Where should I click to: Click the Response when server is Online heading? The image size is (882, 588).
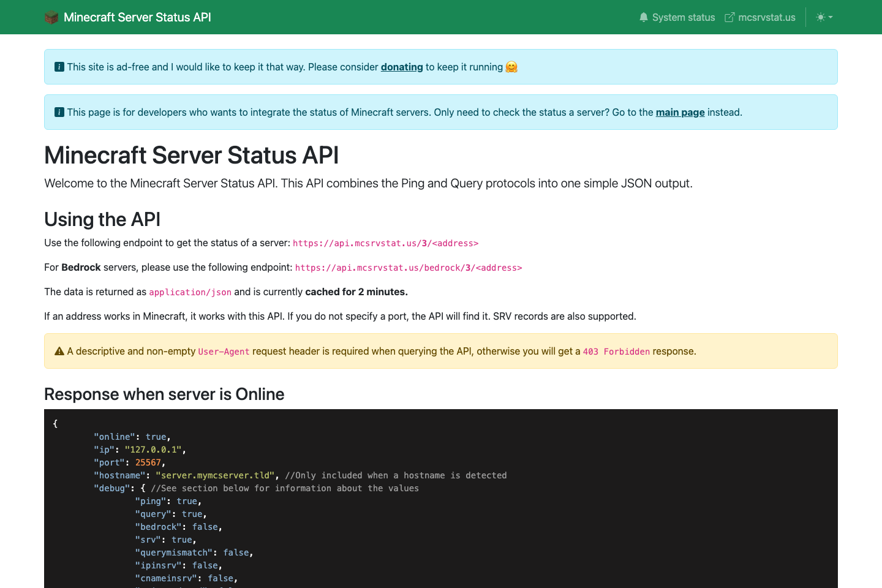click(x=164, y=394)
